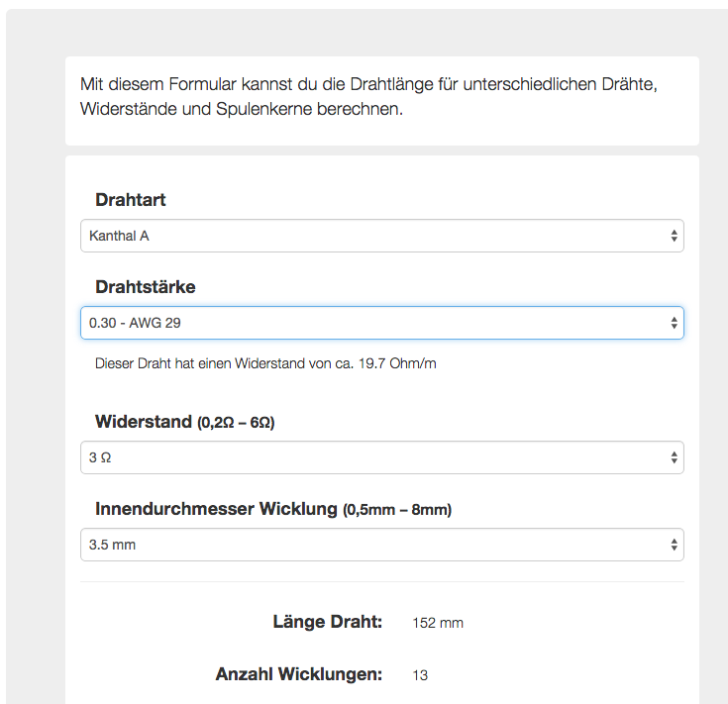Image resolution: width=728 pixels, height=704 pixels.
Task: Open the Drahtstärke dropdown showing 0.30 - AWG 29
Action: click(x=381, y=323)
